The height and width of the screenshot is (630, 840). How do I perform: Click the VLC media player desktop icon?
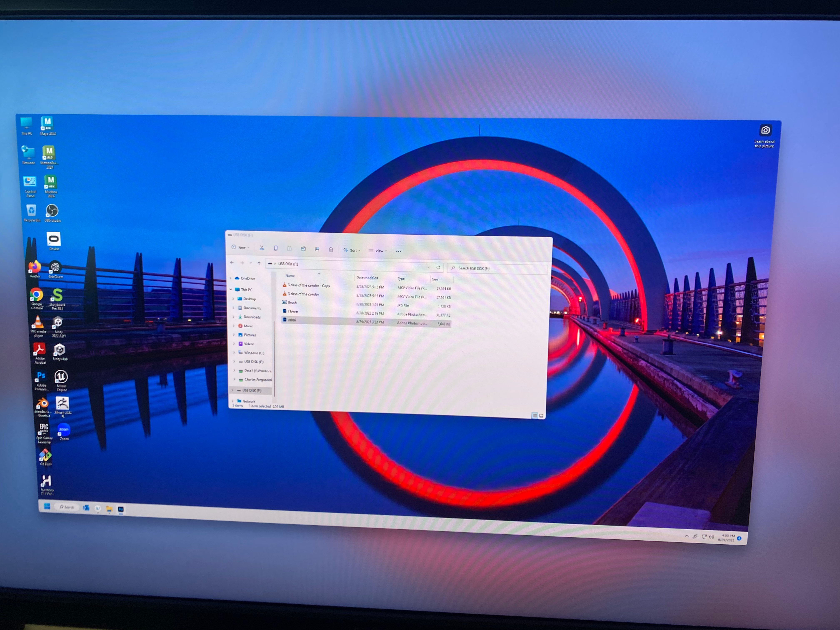tap(38, 326)
